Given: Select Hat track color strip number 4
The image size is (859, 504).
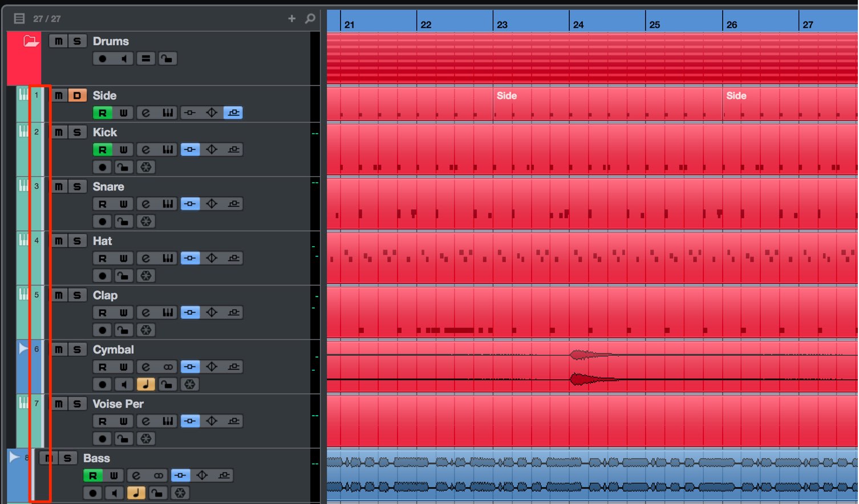Looking at the screenshot, I should [x=37, y=258].
